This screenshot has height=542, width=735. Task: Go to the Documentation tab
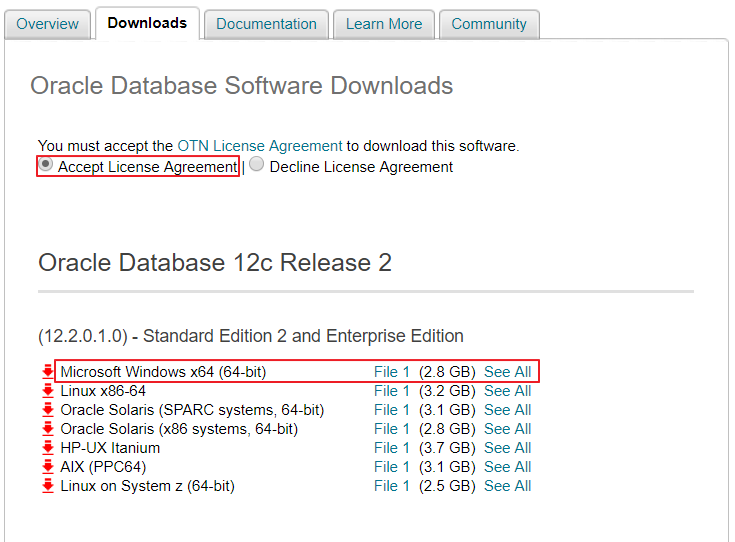click(x=266, y=24)
